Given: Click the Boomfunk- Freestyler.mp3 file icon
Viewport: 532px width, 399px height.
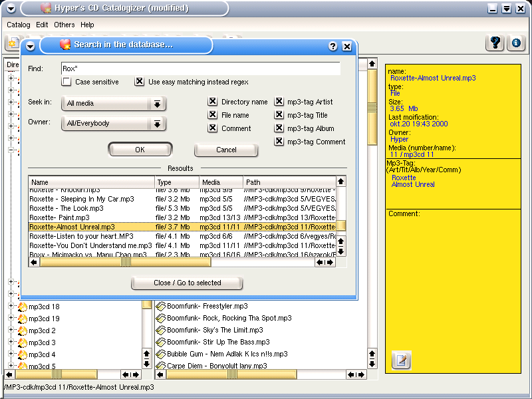Looking at the screenshot, I should click(x=160, y=306).
